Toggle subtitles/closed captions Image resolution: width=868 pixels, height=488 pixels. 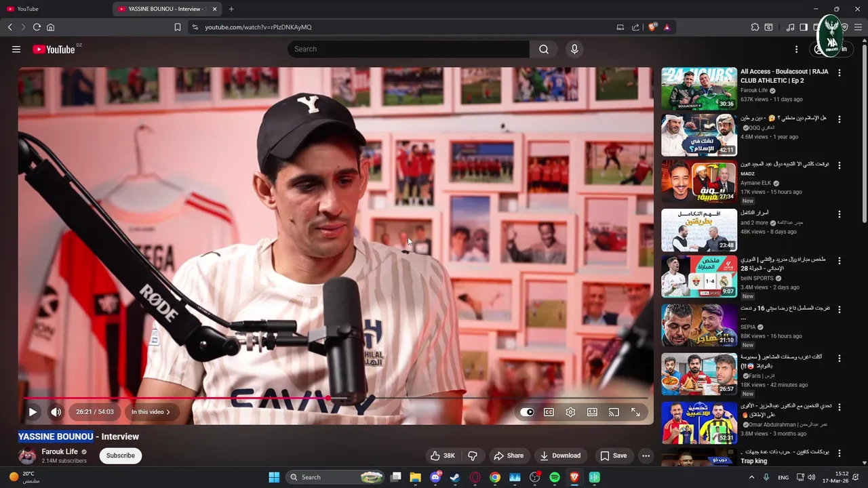(x=549, y=412)
